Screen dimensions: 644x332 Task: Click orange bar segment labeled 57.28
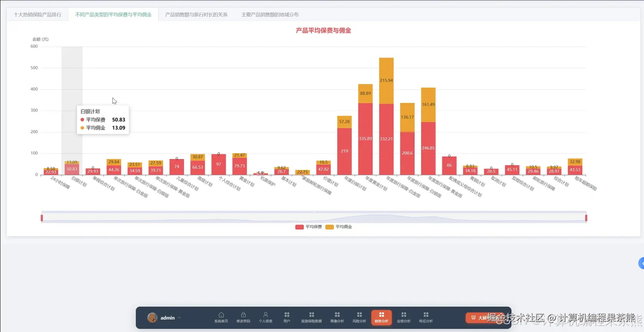click(x=344, y=122)
